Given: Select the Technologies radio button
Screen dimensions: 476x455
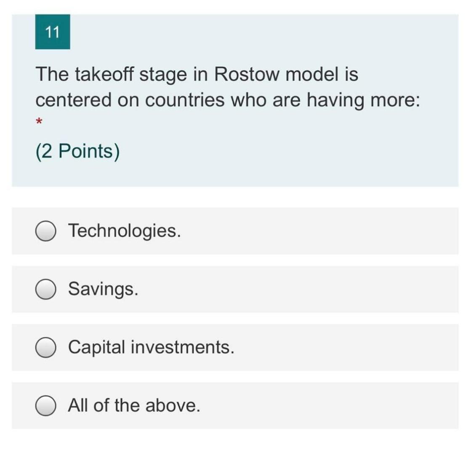Looking at the screenshot, I should click(x=45, y=230).
